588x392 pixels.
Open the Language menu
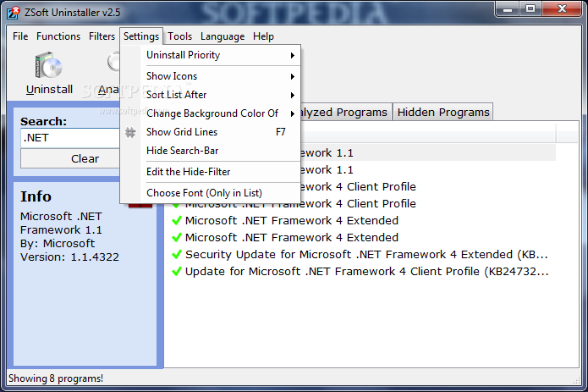point(223,36)
